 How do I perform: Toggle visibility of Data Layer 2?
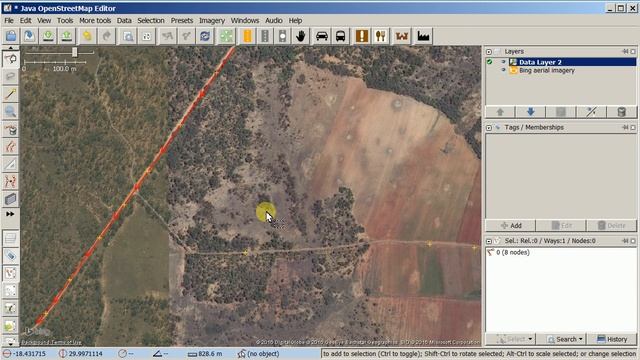click(503, 62)
